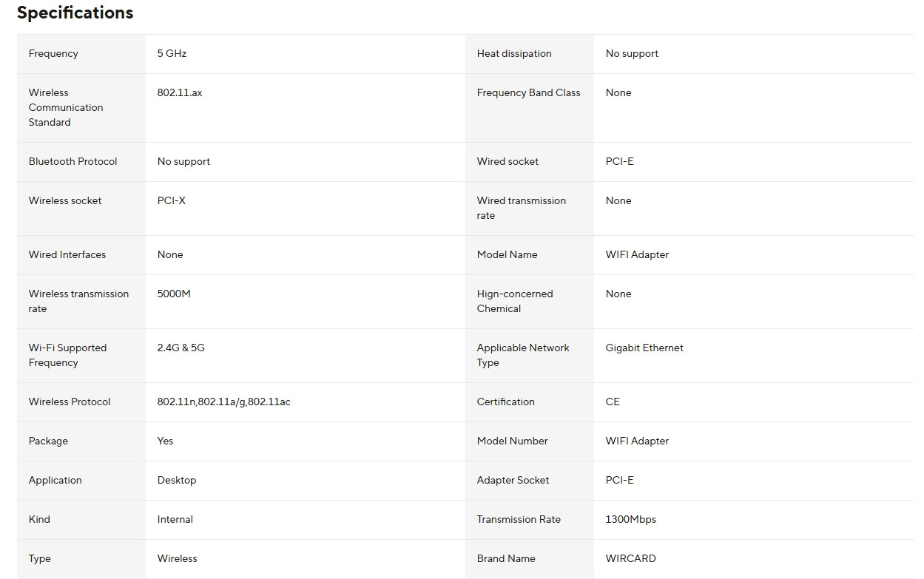Click the Adapter Socket label
Viewport: 924px width, 579px height.
[x=513, y=481]
